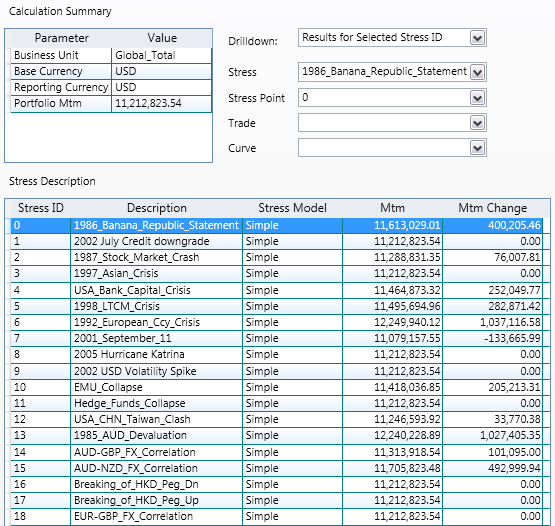Sort by Stress ID column header

[x=41, y=208]
